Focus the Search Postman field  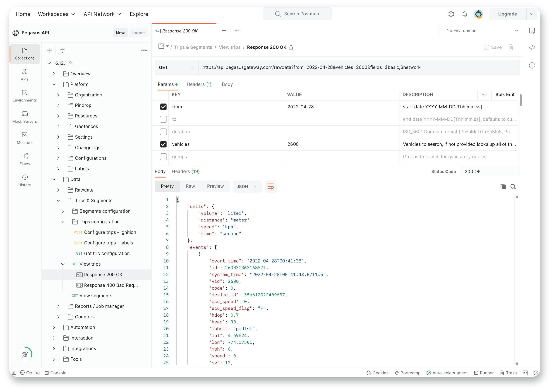(297, 14)
